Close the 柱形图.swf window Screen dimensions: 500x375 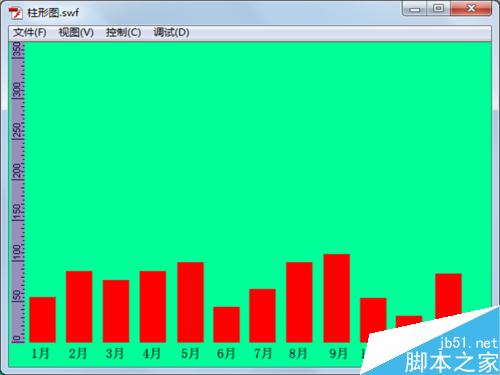(471, 9)
